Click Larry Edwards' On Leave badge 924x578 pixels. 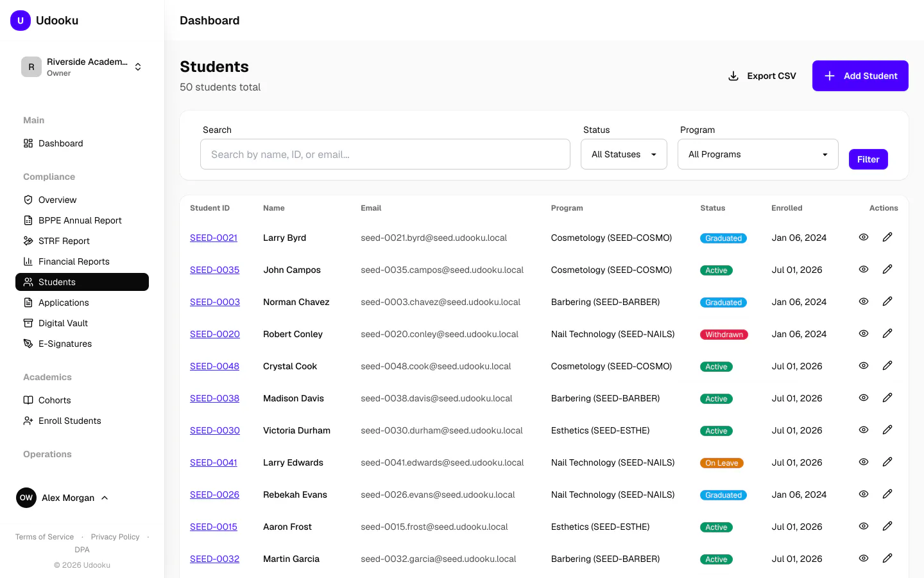pyautogui.click(x=722, y=463)
